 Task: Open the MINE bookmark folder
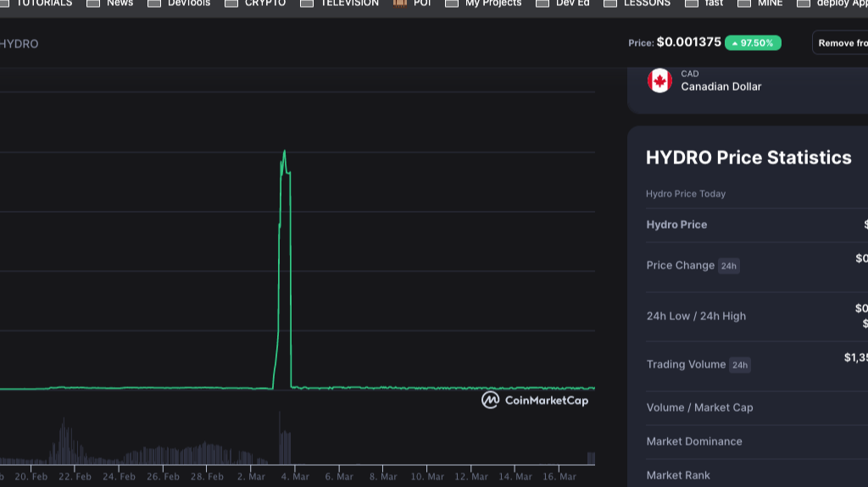760,3
